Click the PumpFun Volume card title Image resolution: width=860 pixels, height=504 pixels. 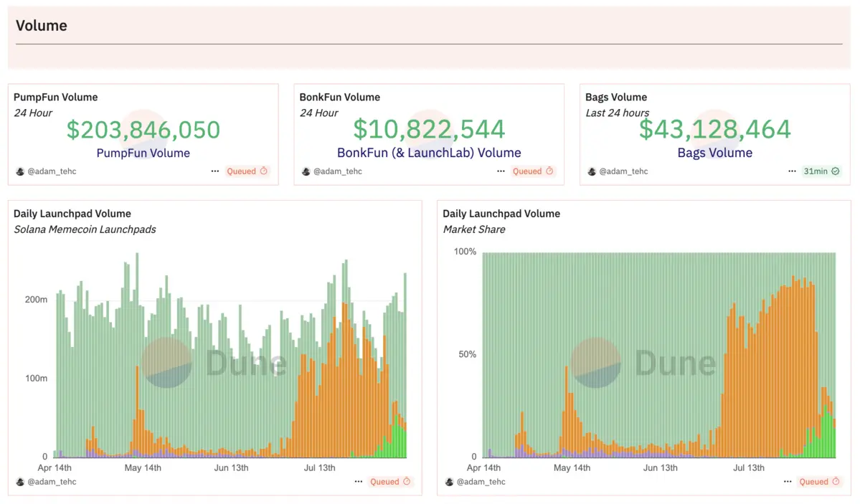pos(55,98)
